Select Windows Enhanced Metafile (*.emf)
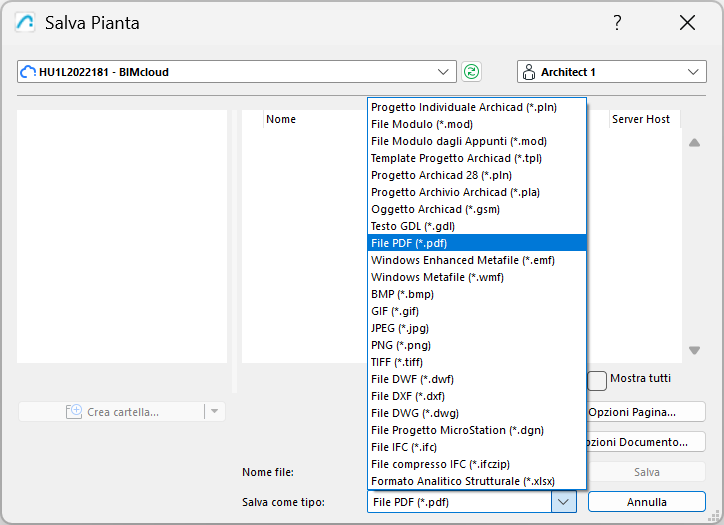The width and height of the screenshot is (724, 525). point(477,260)
